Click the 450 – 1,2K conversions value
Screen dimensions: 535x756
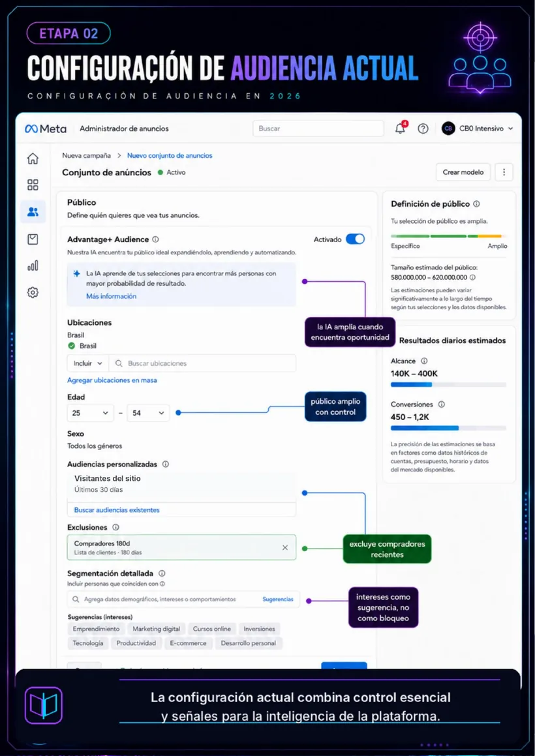[410, 417]
